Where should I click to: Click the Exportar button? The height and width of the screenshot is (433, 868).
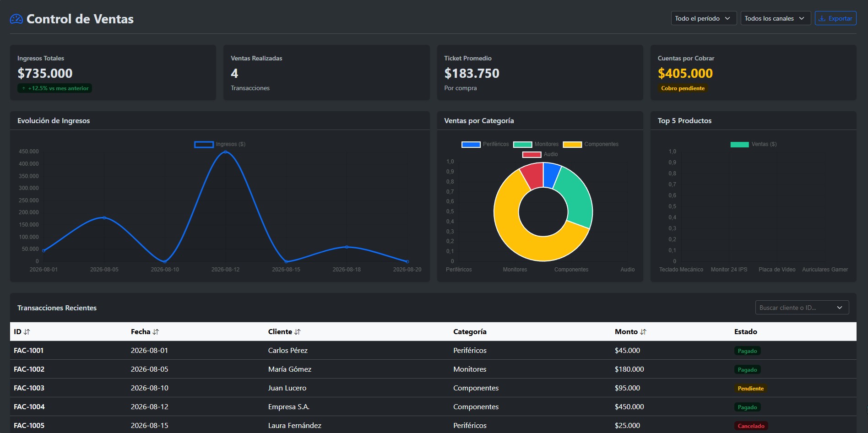pyautogui.click(x=835, y=18)
